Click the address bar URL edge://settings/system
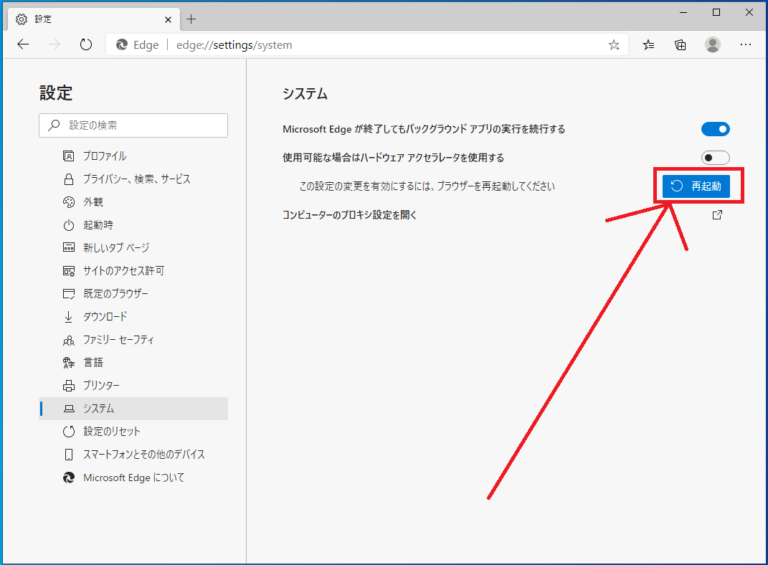768x565 pixels. click(x=234, y=45)
